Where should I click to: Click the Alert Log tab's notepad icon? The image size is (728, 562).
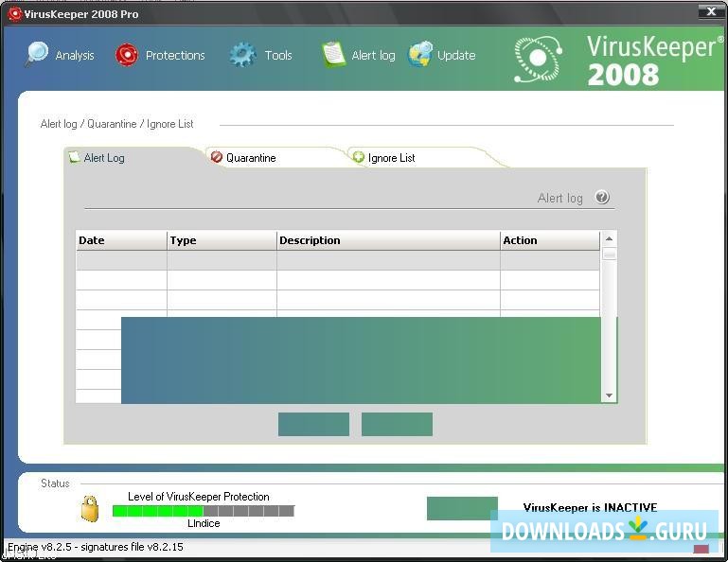point(74,157)
